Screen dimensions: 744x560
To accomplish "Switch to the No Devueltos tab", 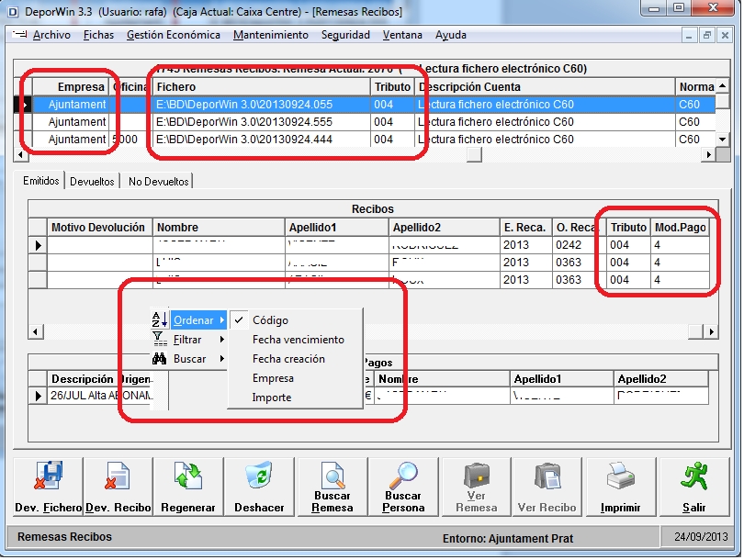I will pyautogui.click(x=159, y=181).
